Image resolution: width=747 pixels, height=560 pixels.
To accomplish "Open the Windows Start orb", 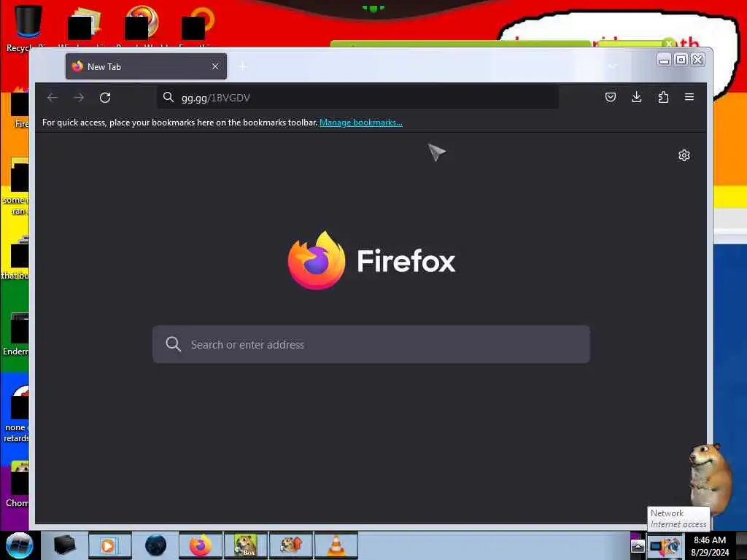I will 19,545.
